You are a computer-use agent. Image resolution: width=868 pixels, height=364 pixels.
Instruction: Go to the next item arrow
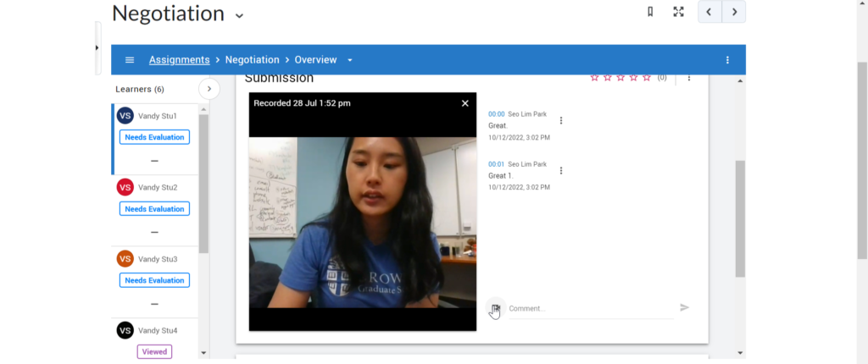[734, 12]
